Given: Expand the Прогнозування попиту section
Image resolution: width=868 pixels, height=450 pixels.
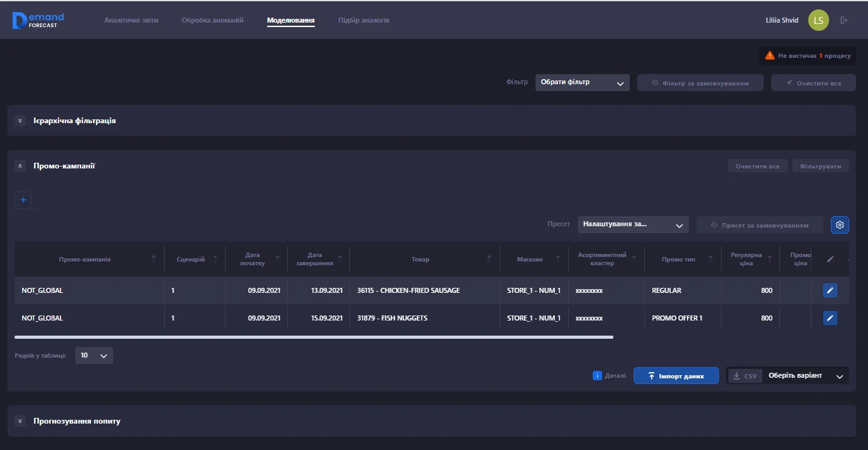Looking at the screenshot, I should pyautogui.click(x=20, y=421).
